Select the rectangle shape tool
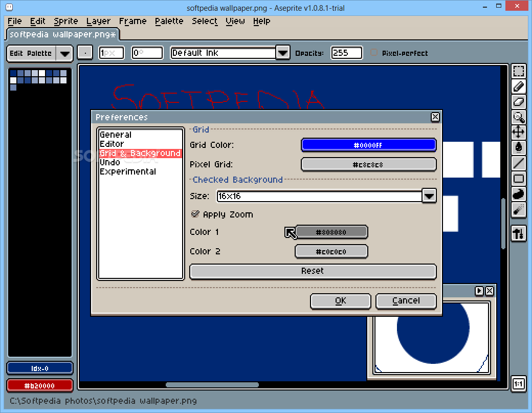This screenshot has width=532, height=413. (518, 179)
